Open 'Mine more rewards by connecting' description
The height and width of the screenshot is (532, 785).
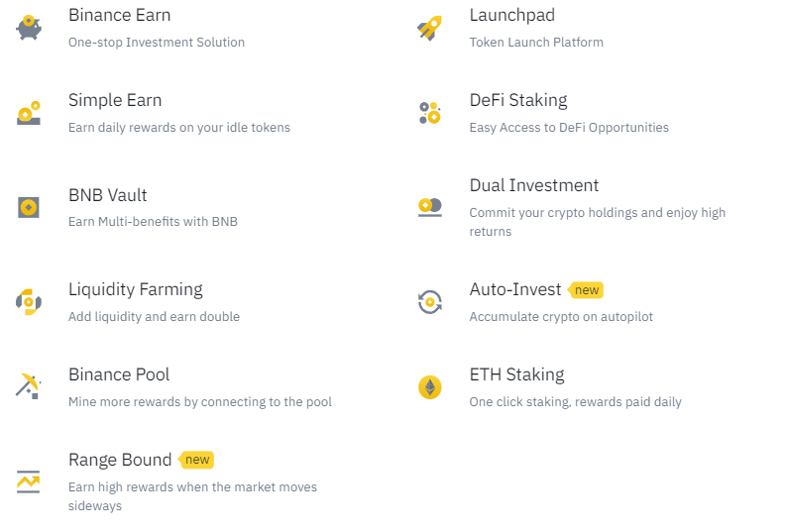(x=200, y=402)
